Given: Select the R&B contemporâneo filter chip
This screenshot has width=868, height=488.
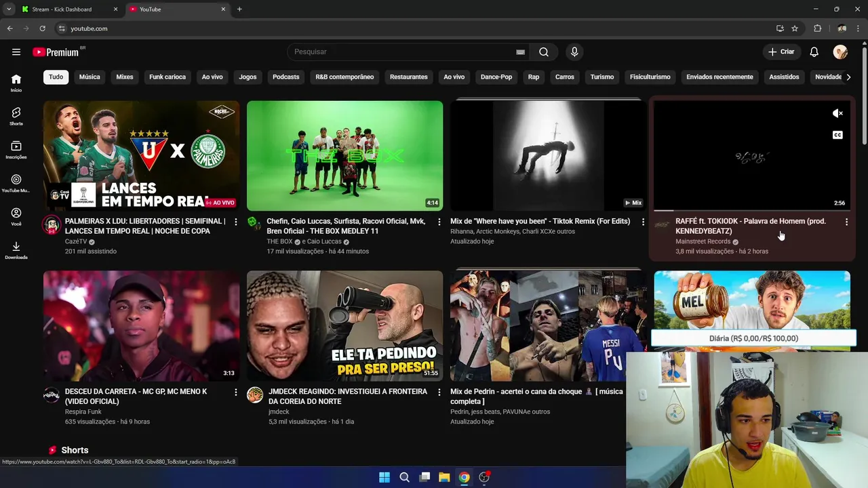Looking at the screenshot, I should pos(344,77).
